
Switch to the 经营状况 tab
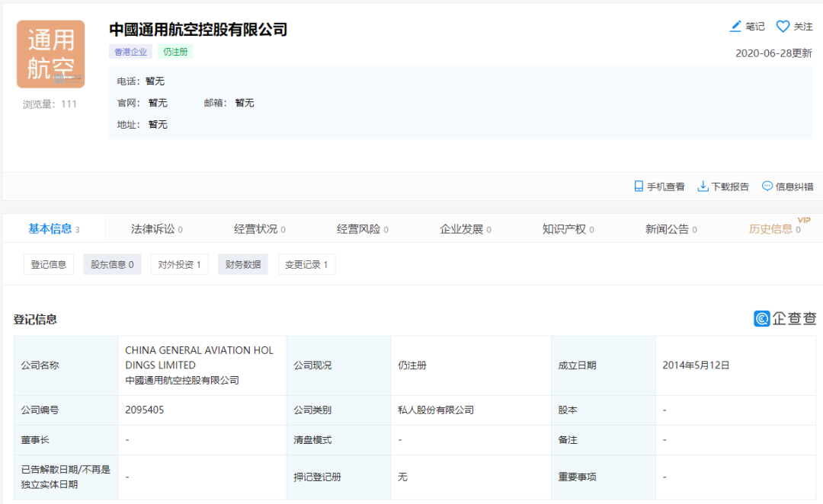pos(259,228)
